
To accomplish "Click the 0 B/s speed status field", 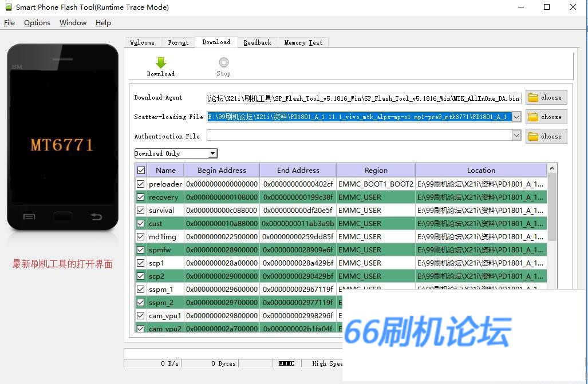I will pos(152,363).
